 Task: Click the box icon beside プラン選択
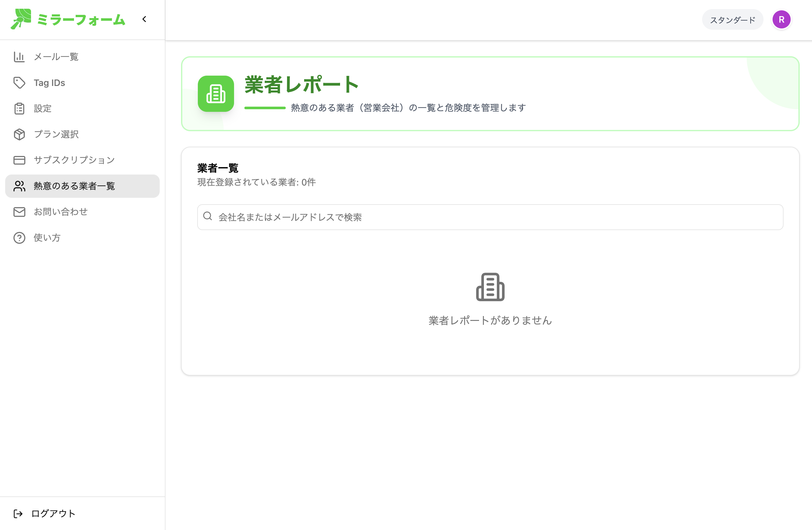tap(19, 134)
